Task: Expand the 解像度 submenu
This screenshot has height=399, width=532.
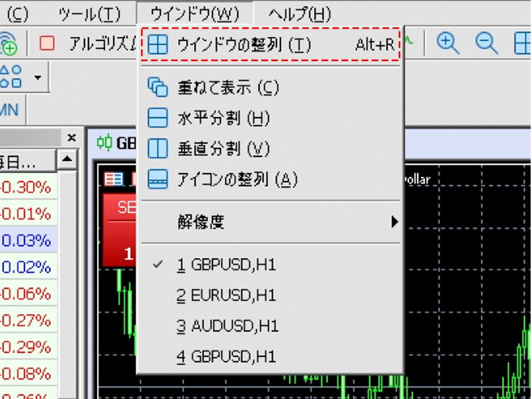Action: 271,222
